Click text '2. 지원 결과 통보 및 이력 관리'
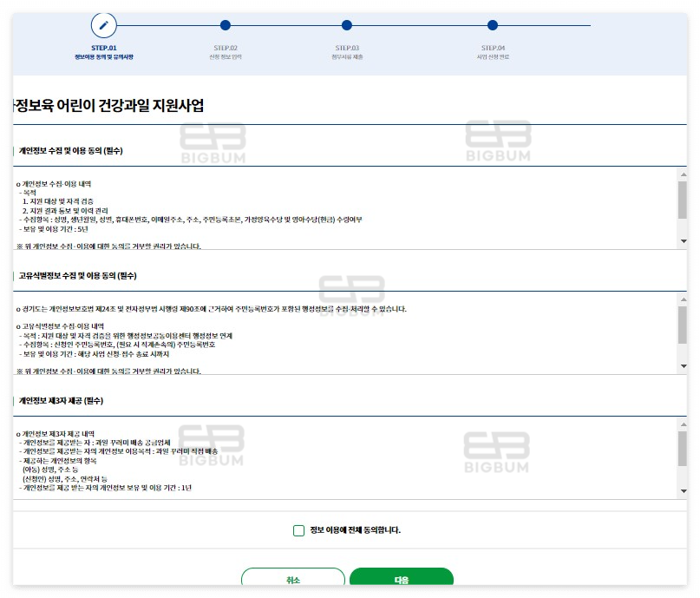This screenshot has height=598, width=700. coord(65,211)
